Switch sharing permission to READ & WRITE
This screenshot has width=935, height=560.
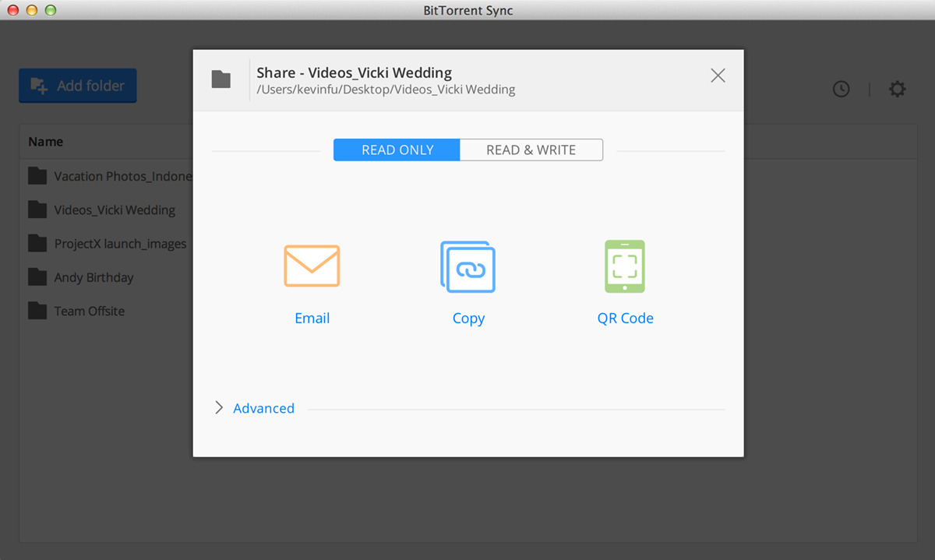point(531,150)
